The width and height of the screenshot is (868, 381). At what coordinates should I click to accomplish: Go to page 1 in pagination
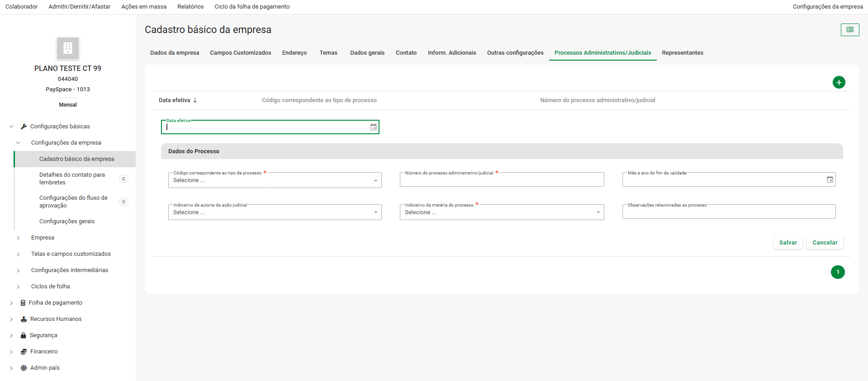coord(837,272)
